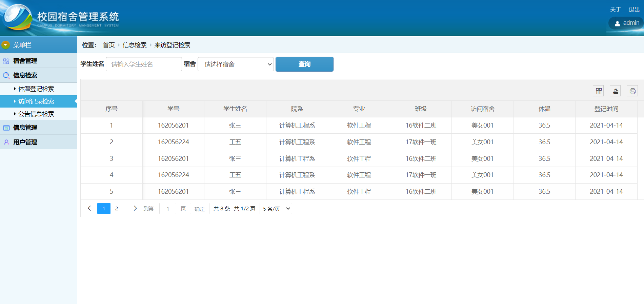Click 软件工程 in row 4
This screenshot has height=304, width=644.
pos(359,175)
